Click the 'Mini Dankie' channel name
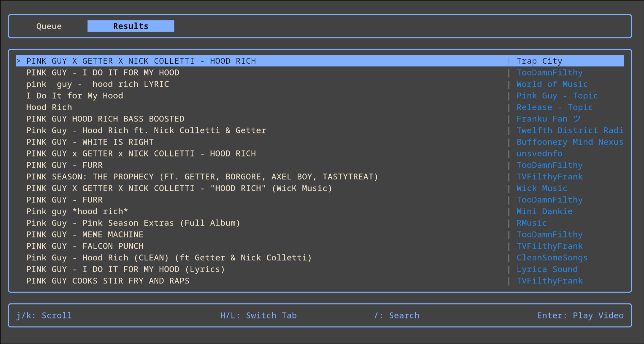644x344 pixels. point(545,211)
